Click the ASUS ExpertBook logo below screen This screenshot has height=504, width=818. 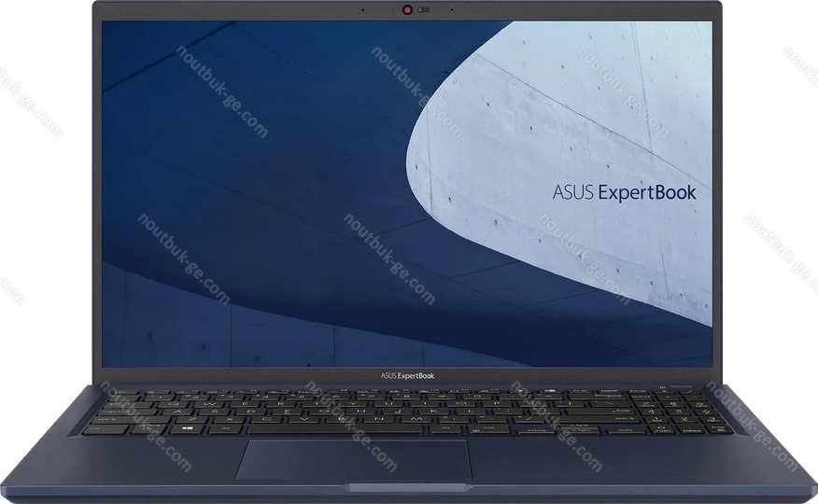408,375
